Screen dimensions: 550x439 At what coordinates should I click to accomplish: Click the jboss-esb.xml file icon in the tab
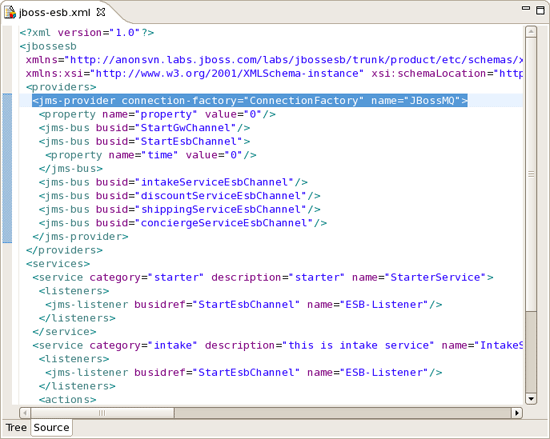point(9,12)
